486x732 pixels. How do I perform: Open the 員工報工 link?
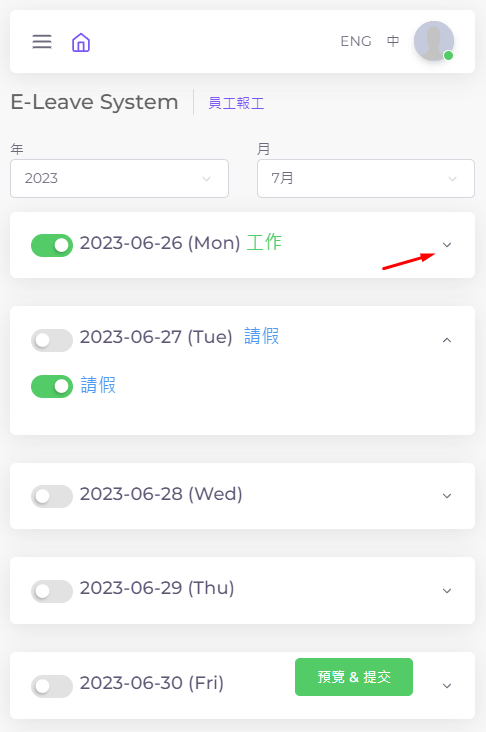click(236, 103)
